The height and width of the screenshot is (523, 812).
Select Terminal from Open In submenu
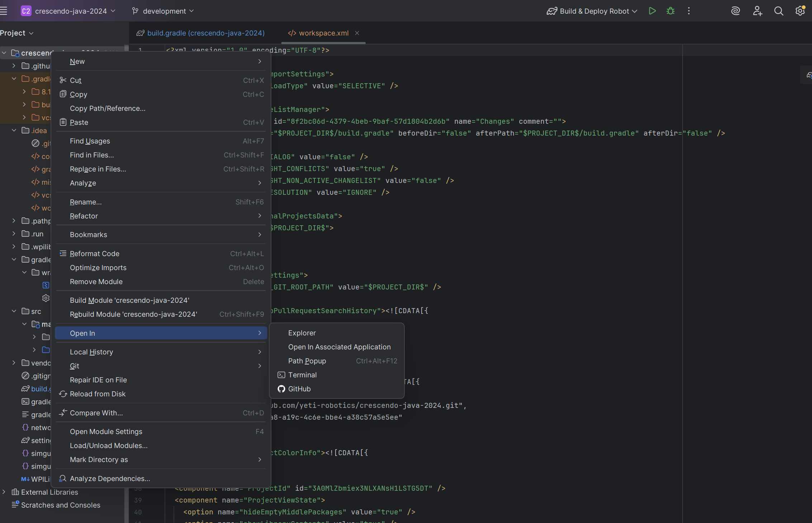(x=302, y=375)
